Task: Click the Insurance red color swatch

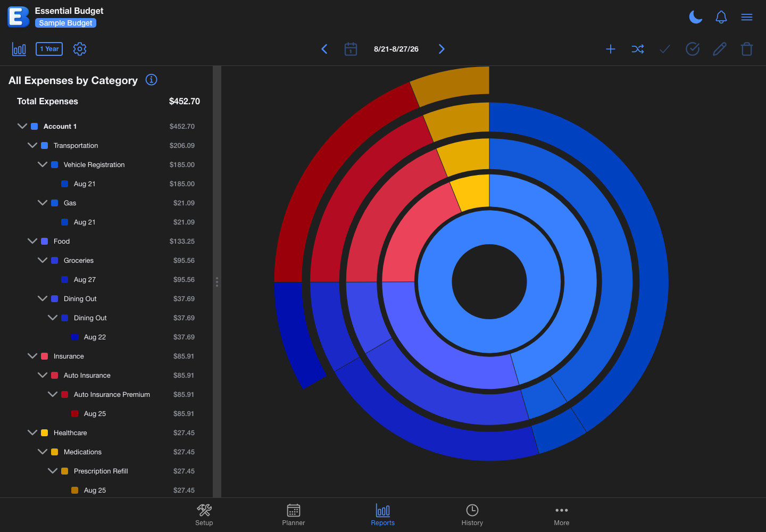Action: point(45,356)
